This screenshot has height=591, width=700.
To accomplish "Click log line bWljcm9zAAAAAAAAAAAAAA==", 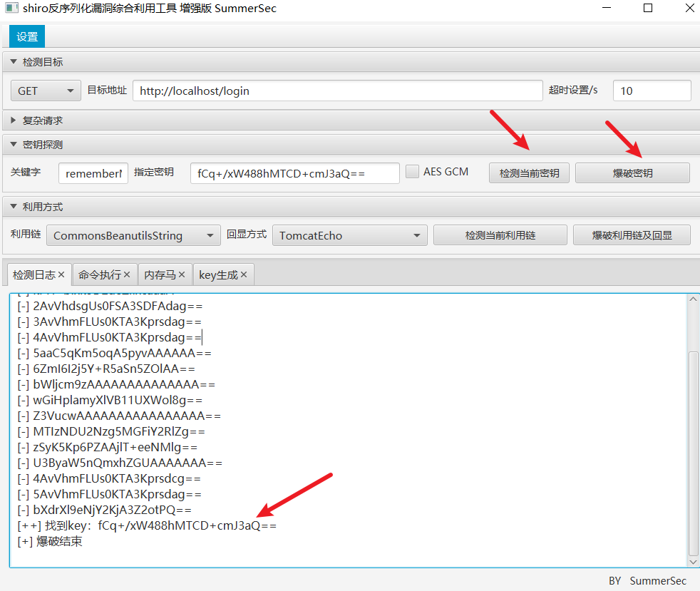I will pyautogui.click(x=116, y=384).
